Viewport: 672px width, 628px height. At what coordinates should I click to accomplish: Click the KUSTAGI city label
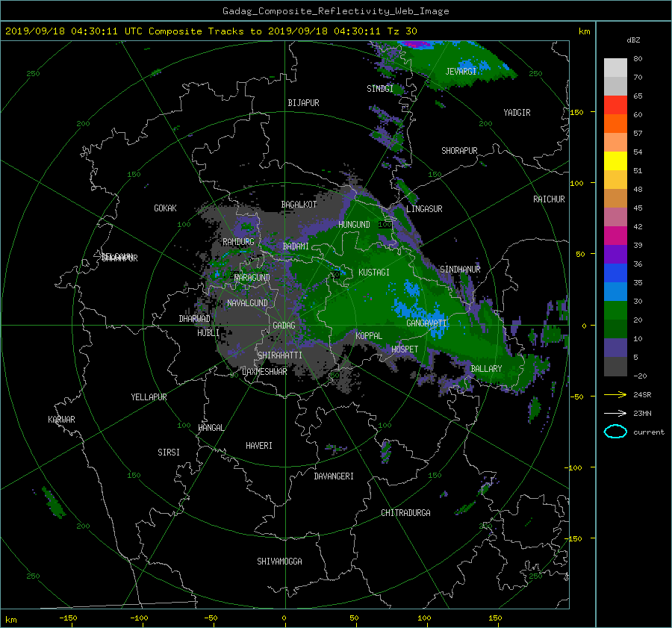click(x=374, y=273)
